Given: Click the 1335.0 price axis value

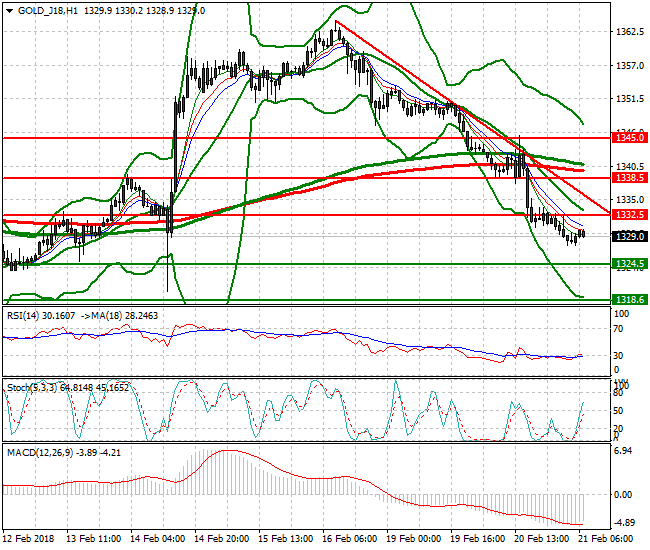Looking at the screenshot, I should click(x=630, y=200).
